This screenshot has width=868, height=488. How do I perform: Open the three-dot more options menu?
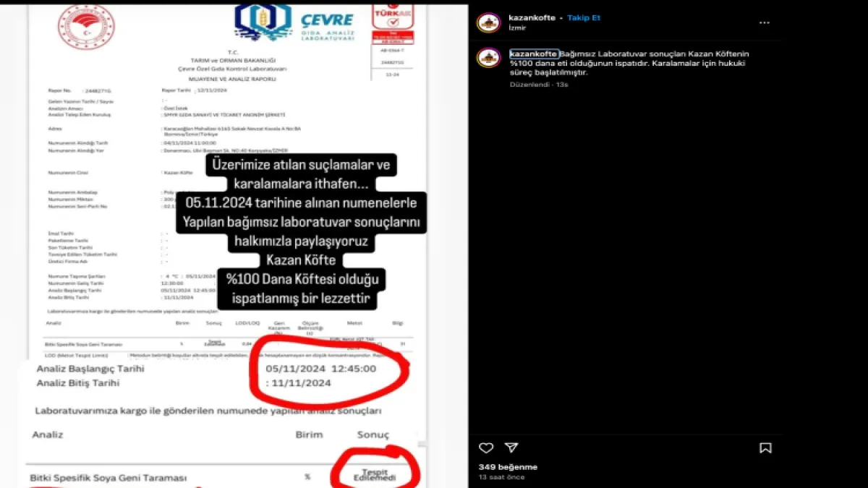point(765,22)
